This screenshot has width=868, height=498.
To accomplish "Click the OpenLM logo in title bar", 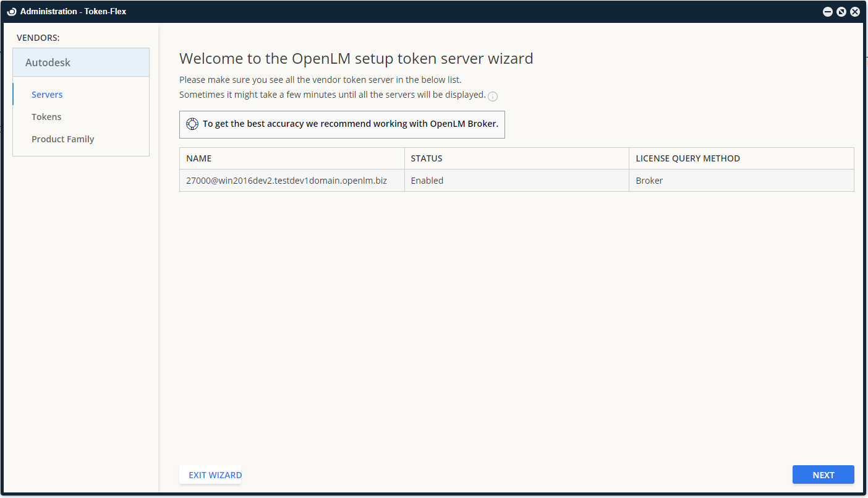I will click(x=11, y=11).
